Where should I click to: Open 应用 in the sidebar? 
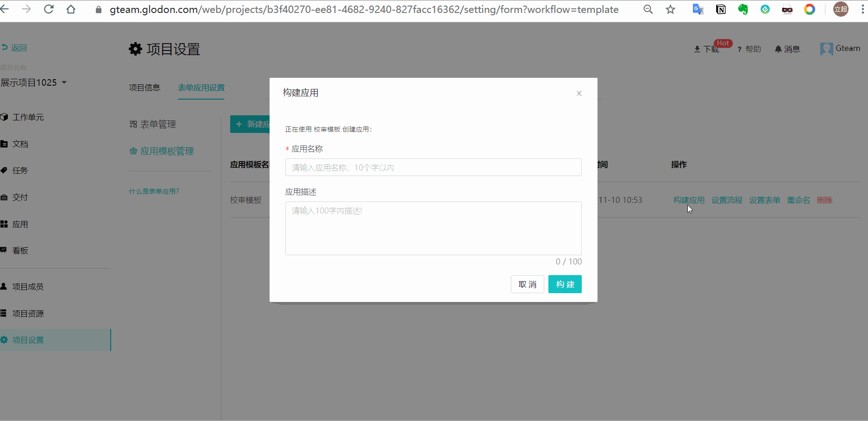tap(20, 224)
